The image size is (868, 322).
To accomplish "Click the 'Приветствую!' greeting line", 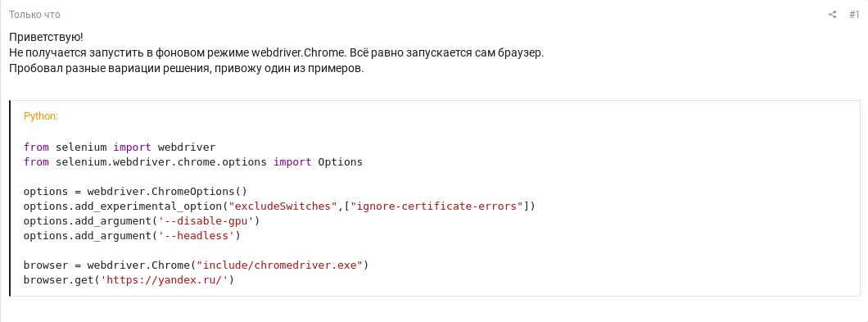I will (46, 38).
